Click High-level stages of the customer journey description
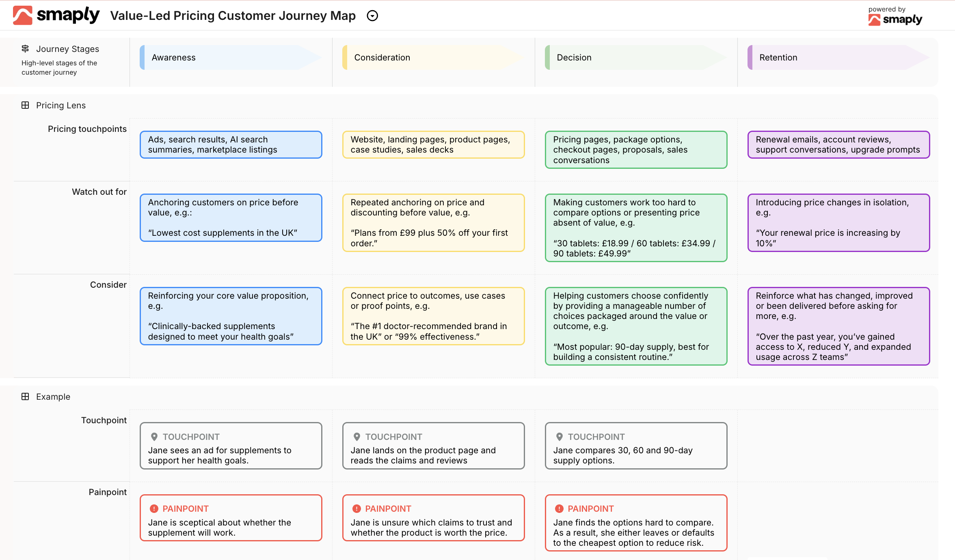Image resolution: width=955 pixels, height=560 pixels. point(59,68)
